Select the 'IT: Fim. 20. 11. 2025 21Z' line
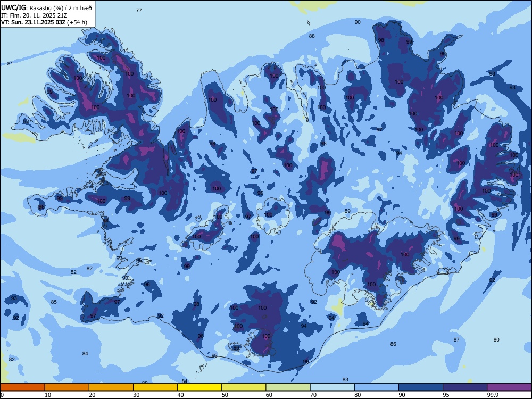The image size is (532, 399). [34, 15]
